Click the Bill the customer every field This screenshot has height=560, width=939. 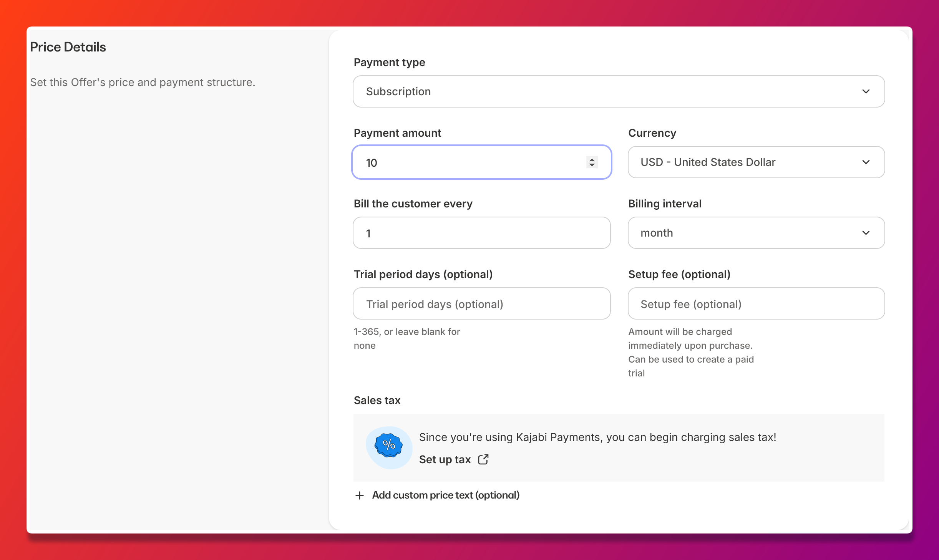pyautogui.click(x=481, y=233)
